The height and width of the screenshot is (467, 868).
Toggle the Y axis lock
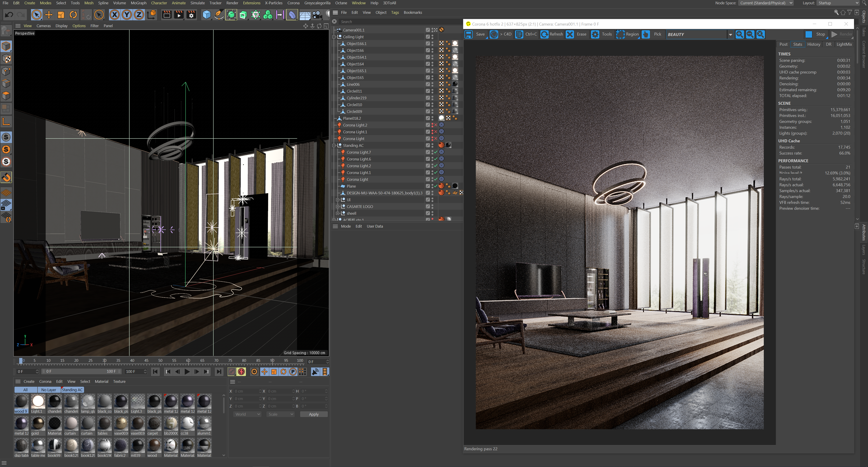127,14
